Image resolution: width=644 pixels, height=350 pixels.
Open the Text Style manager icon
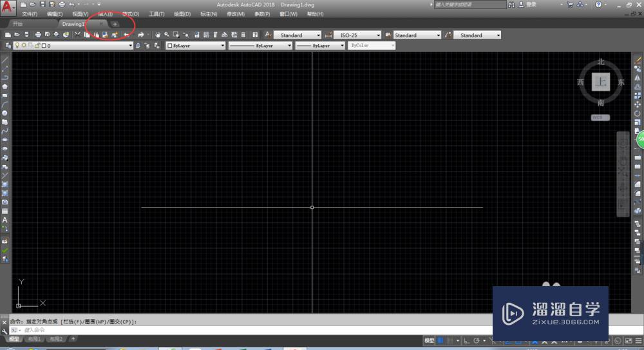coord(268,35)
